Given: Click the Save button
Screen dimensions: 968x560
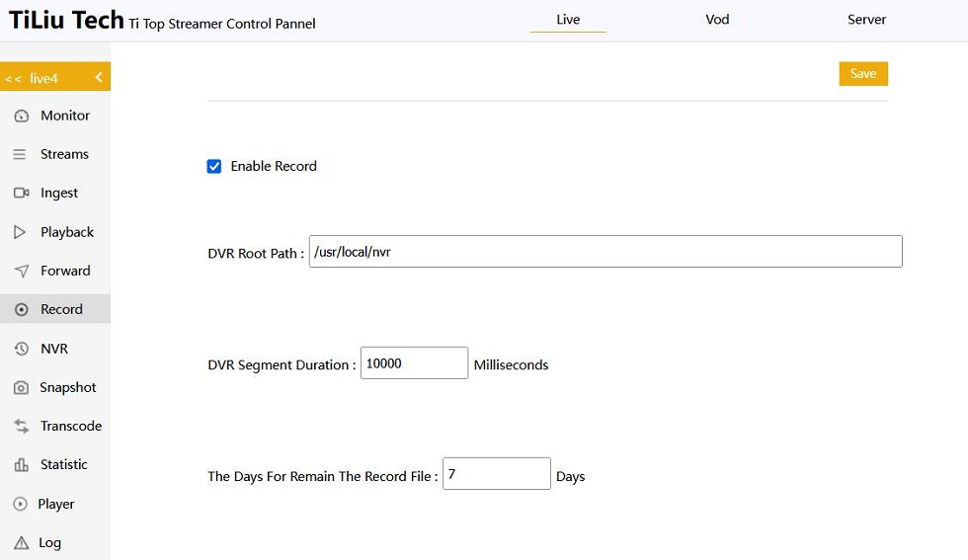Looking at the screenshot, I should coord(863,73).
